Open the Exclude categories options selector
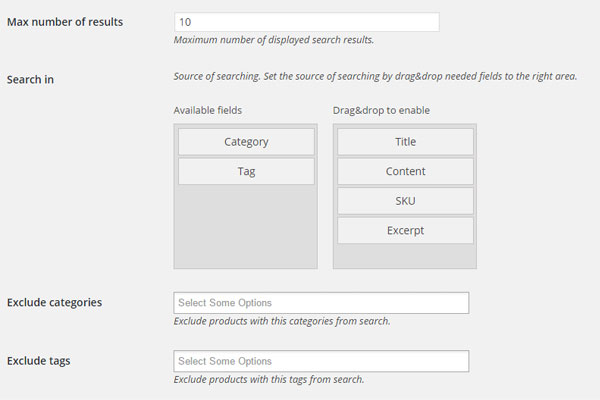 pyautogui.click(x=321, y=303)
